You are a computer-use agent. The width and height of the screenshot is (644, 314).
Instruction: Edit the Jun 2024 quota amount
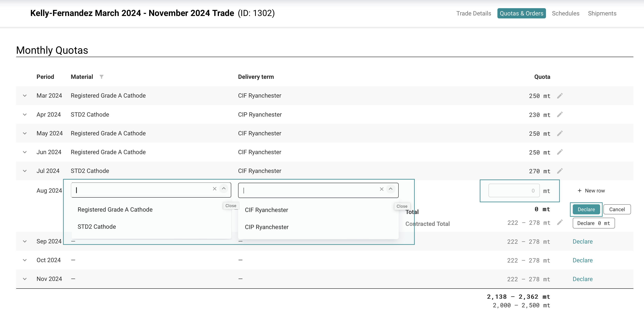560,152
